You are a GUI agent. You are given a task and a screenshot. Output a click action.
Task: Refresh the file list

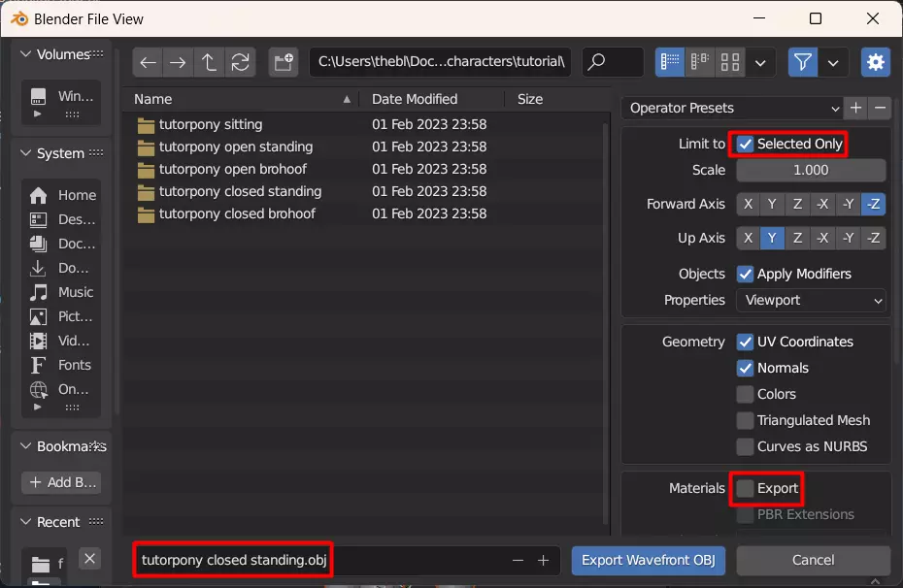239,62
